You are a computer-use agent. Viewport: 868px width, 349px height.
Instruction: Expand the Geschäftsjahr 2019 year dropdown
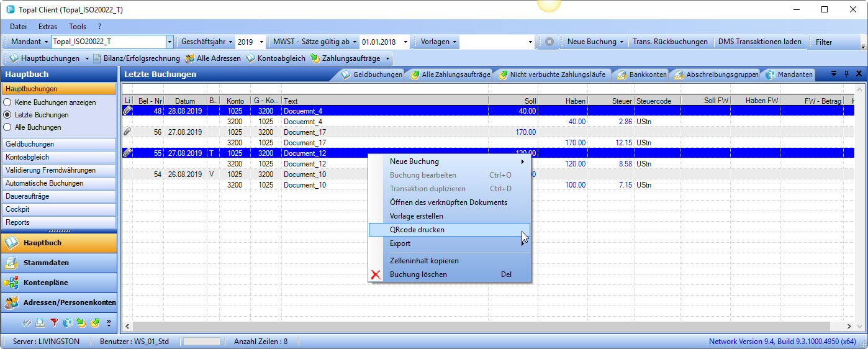(x=261, y=42)
